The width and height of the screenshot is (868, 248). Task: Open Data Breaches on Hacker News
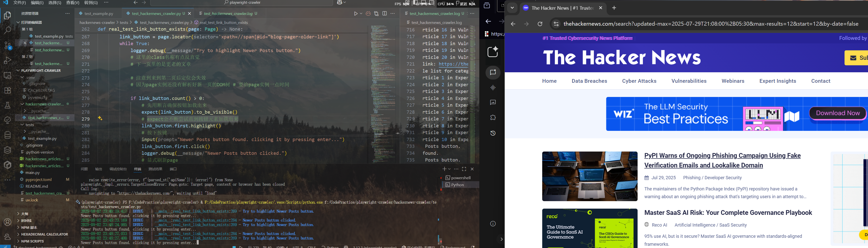pos(589,81)
